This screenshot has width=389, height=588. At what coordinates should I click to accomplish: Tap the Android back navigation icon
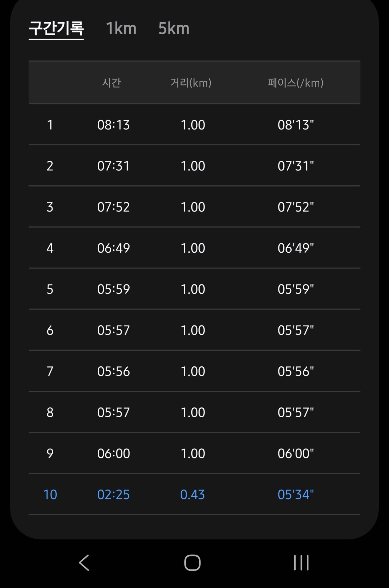(84, 562)
